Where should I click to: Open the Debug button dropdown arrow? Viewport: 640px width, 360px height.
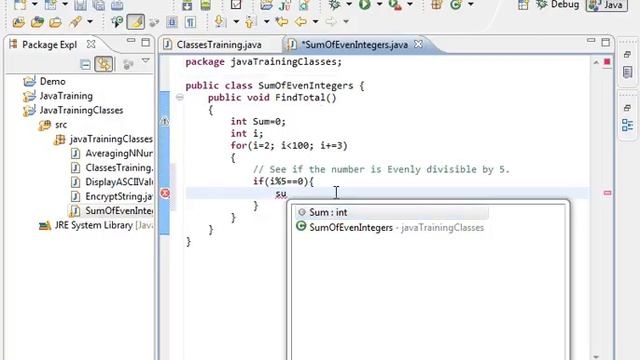[349, 4]
